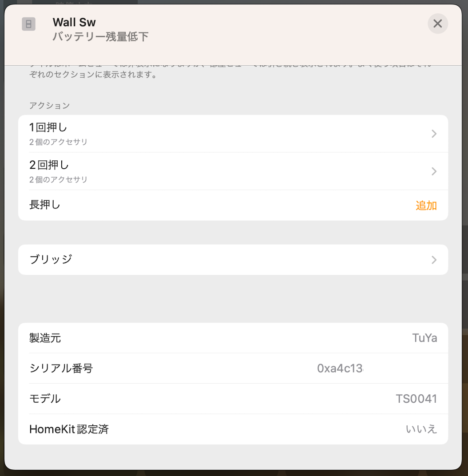Viewport: 468px width, 476px height.
Task: Select the TS0041 model value
Action: [416, 399]
